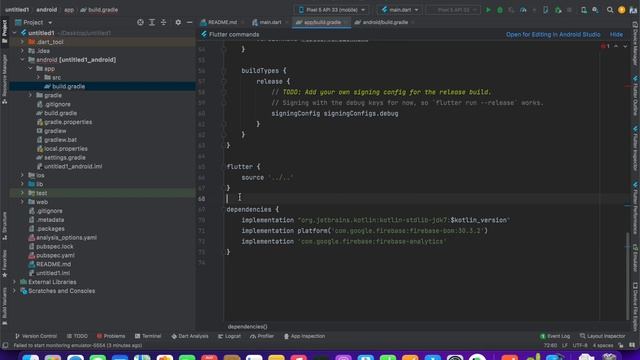
Task: Click the Hide link in Flutter commands bar
Action: coord(616,35)
